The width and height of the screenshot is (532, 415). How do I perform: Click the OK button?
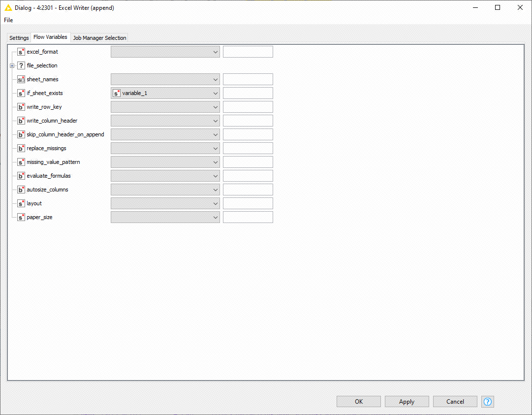(358, 401)
